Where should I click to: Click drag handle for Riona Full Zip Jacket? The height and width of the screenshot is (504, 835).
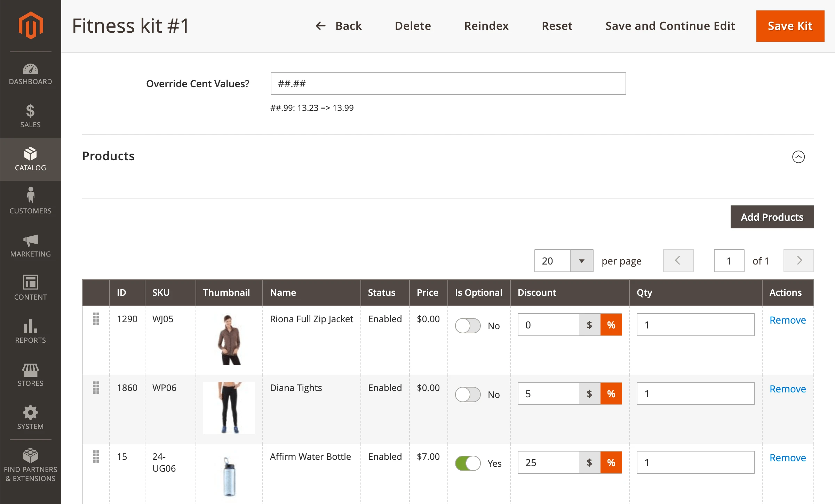coord(96,319)
